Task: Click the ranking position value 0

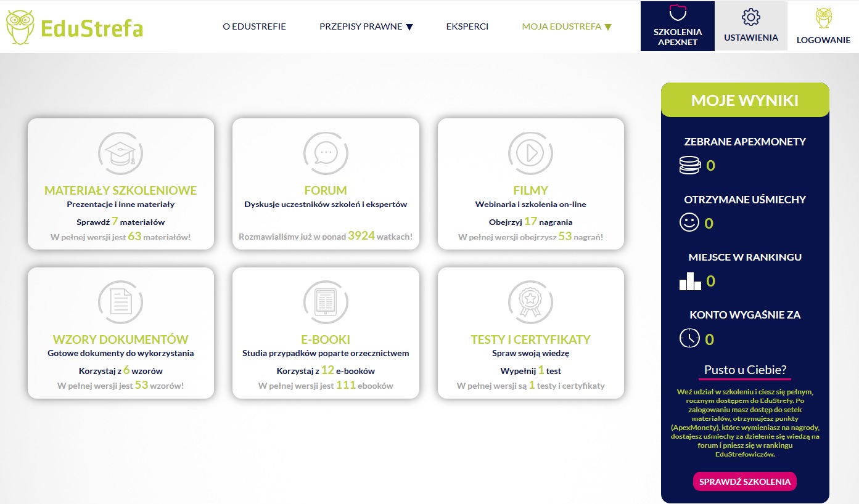Action: tap(711, 282)
